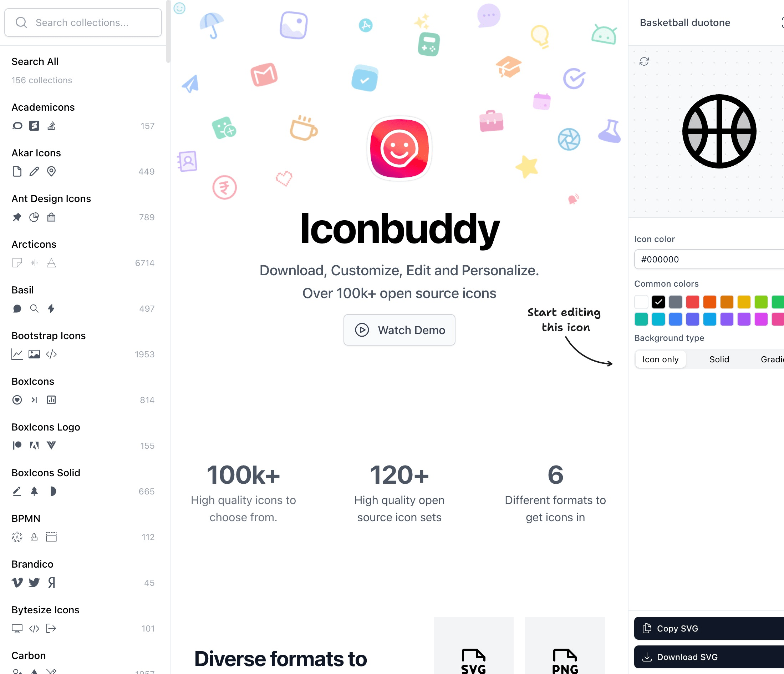The height and width of the screenshot is (674, 784).
Task: Click the refresh/reset icon for the icon
Action: tap(644, 61)
